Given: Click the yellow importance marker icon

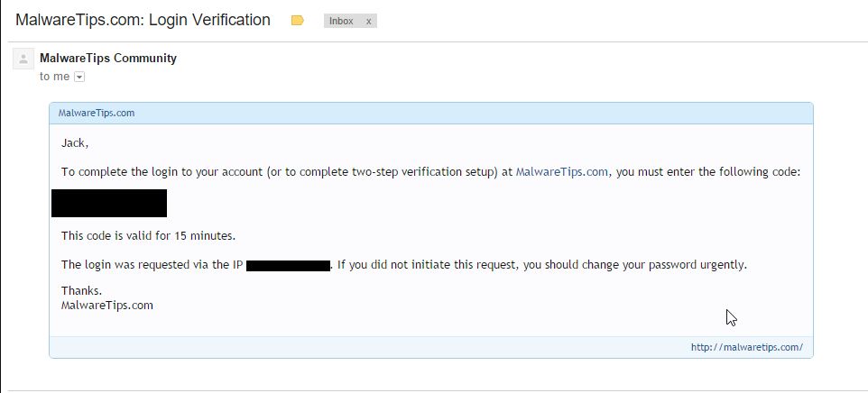Looking at the screenshot, I should 298,21.
